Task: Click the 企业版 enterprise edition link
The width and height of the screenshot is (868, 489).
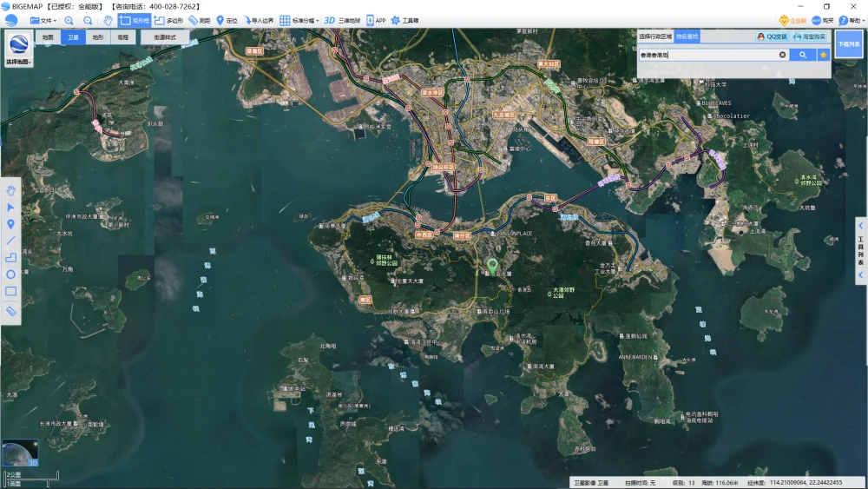Action: 792,21
